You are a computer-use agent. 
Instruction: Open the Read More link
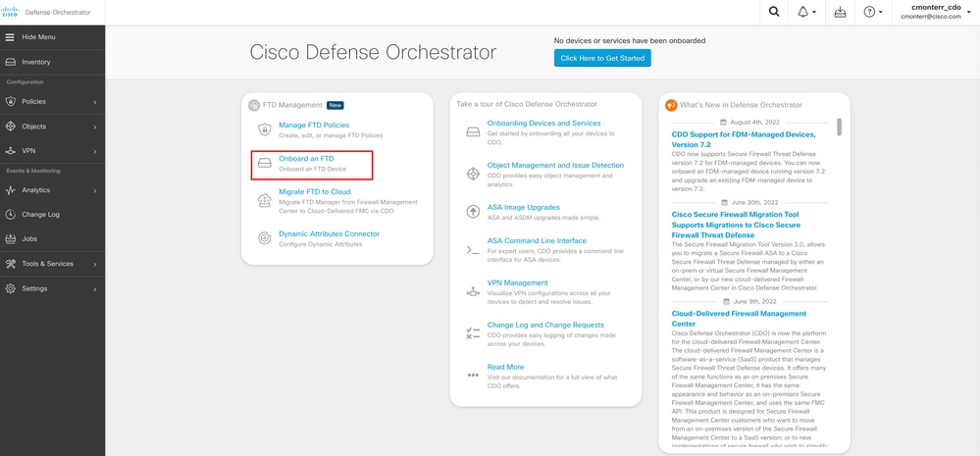(x=505, y=367)
